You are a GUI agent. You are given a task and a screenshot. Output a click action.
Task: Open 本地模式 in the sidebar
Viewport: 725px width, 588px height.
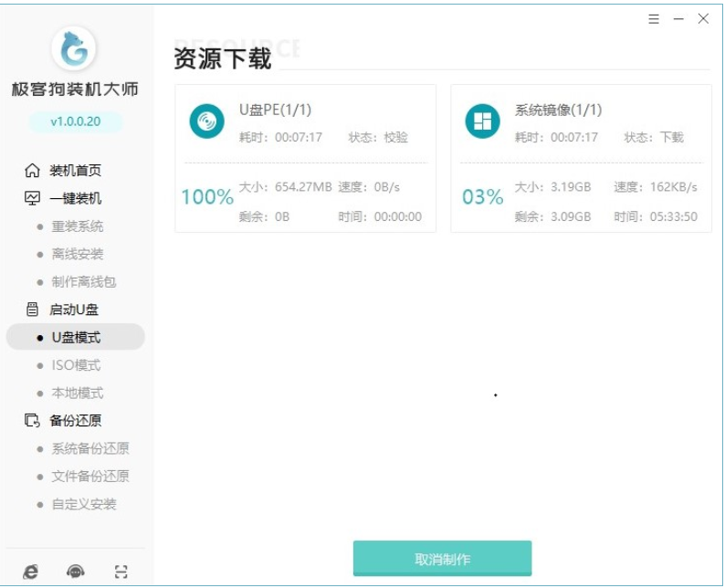[77, 393]
